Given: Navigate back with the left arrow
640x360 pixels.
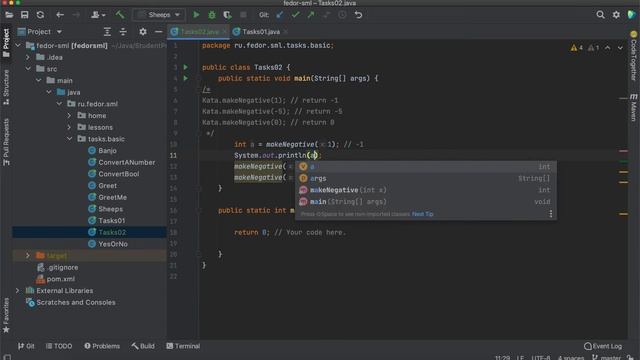Looking at the screenshot, I should pos(60,15).
